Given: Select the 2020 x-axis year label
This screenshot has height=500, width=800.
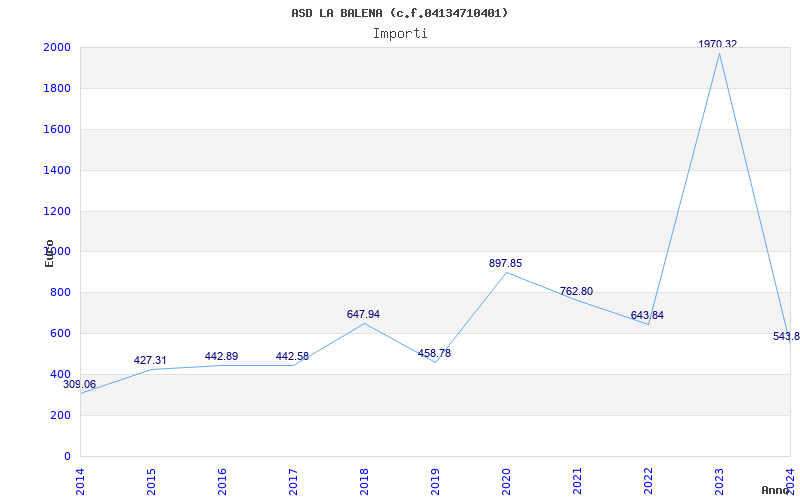Looking at the screenshot, I should pyautogui.click(x=506, y=481).
